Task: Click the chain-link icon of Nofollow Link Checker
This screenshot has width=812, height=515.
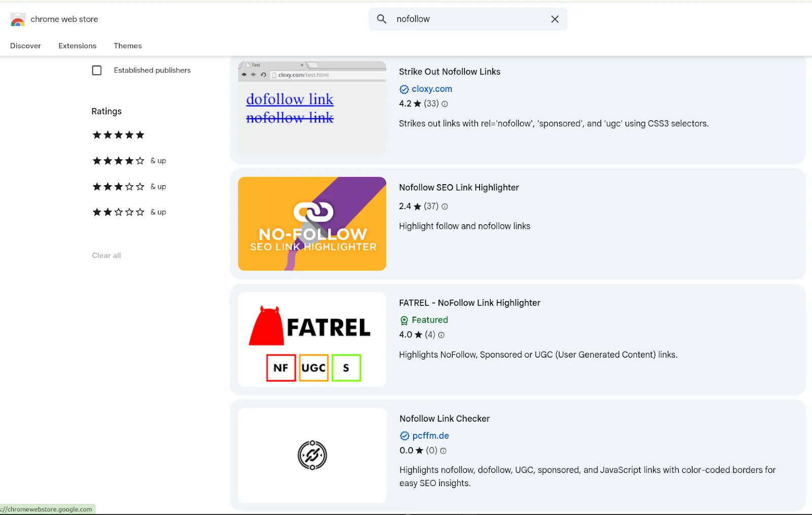Action: pyautogui.click(x=312, y=455)
